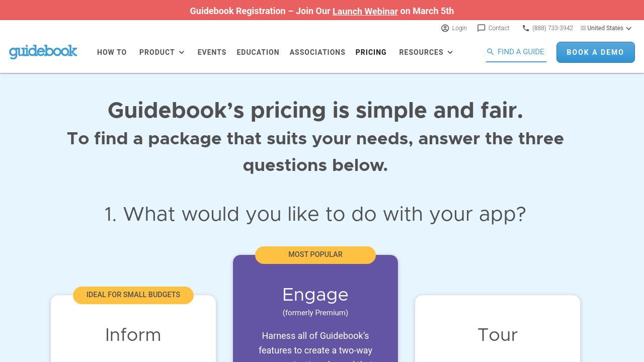The image size is (644, 362).
Task: Call the (888) 733-3942 phone link
Action: click(552, 28)
